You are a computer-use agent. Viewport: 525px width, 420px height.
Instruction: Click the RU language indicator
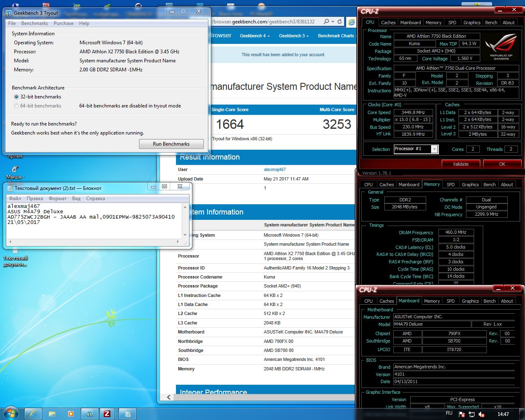click(x=449, y=413)
